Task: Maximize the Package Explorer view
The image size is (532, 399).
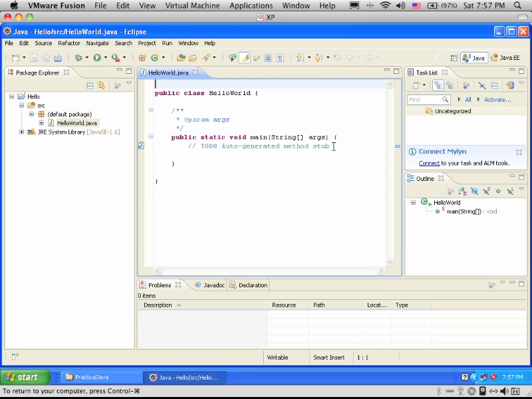Action: pyautogui.click(x=129, y=71)
